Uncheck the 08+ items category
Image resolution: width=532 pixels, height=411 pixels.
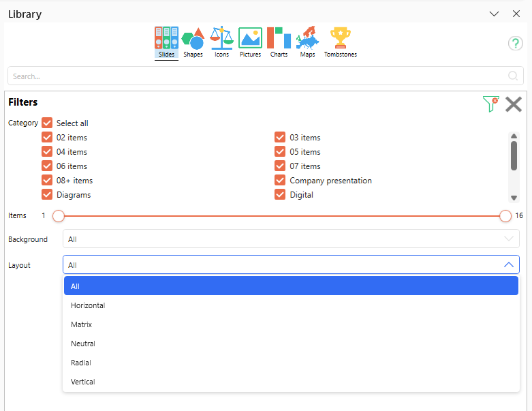pyautogui.click(x=47, y=180)
